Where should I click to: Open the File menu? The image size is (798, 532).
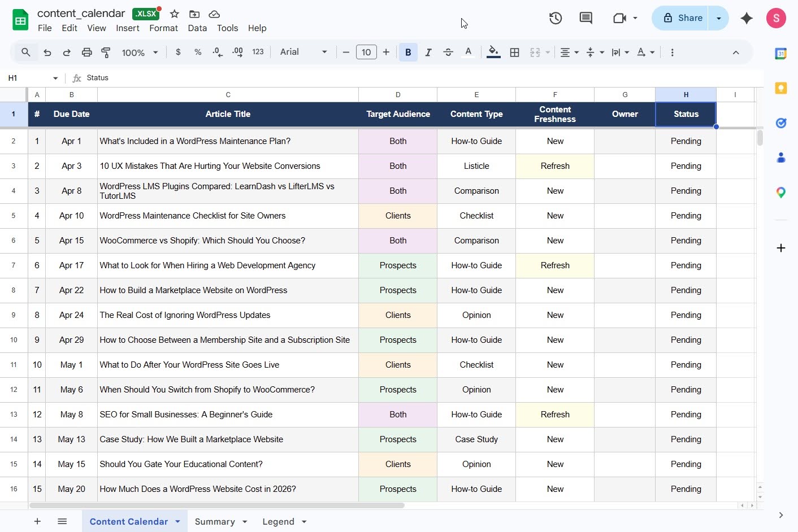click(x=45, y=28)
